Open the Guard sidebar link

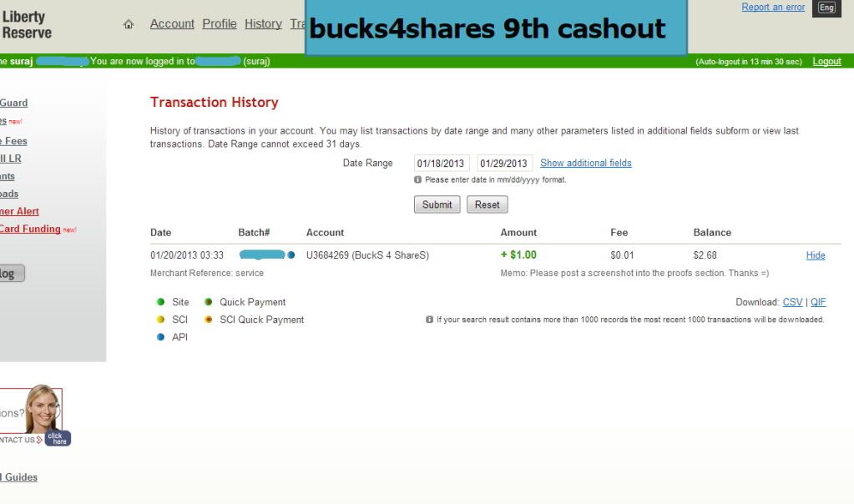pyautogui.click(x=13, y=103)
